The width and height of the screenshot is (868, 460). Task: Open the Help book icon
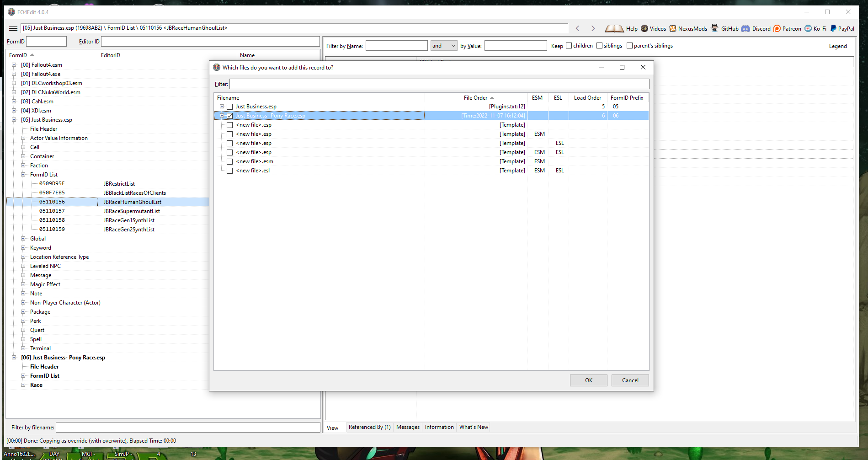[x=614, y=28]
